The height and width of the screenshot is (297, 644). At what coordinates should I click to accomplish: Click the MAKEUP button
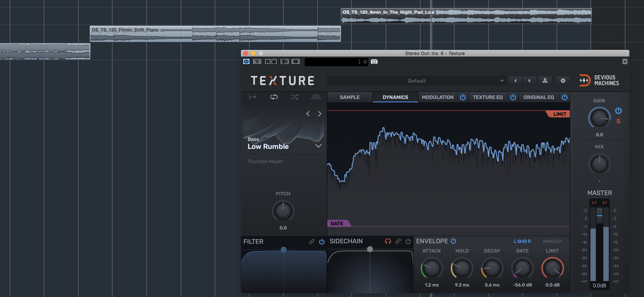tap(552, 241)
